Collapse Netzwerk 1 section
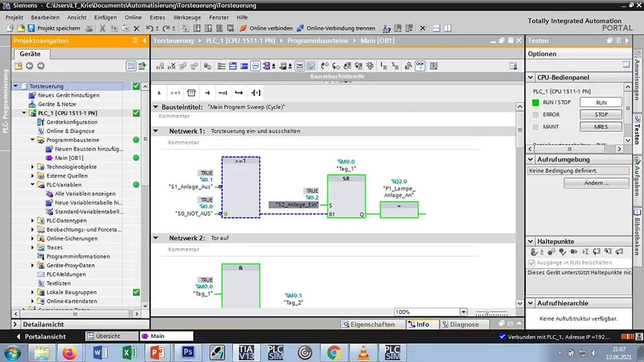Viewport: 644px width, 362px height. coord(156,131)
